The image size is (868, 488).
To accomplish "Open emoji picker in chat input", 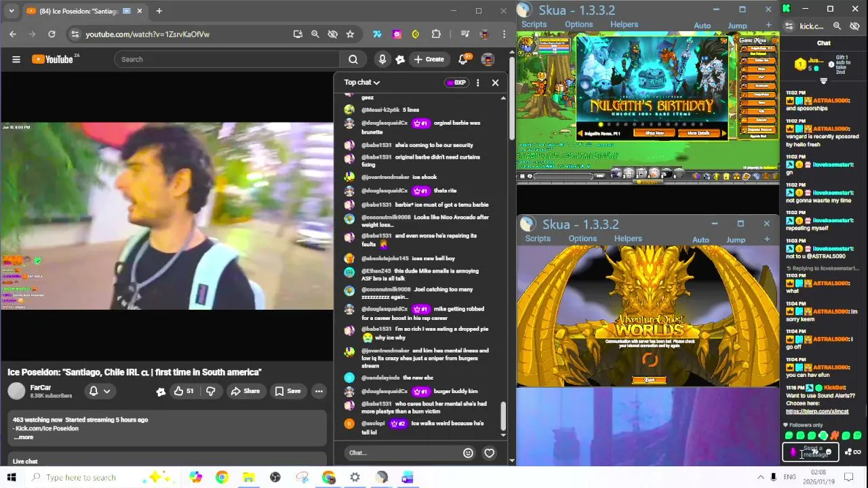I will pyautogui.click(x=468, y=453).
